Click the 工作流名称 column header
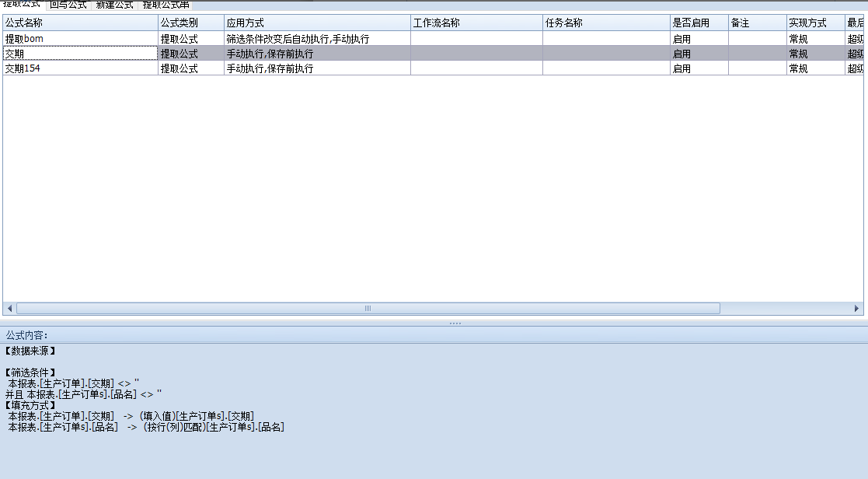 pos(476,23)
